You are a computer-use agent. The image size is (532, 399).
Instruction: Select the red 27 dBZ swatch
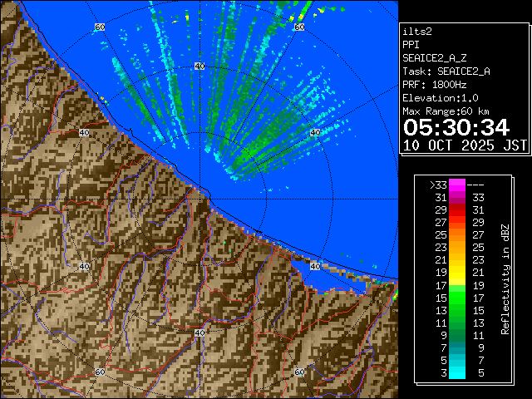click(457, 223)
